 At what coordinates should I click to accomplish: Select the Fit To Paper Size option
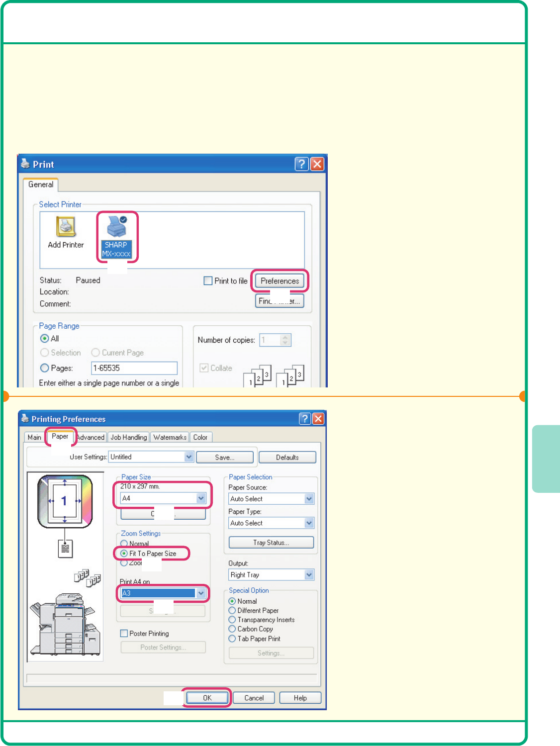pyautogui.click(x=124, y=554)
